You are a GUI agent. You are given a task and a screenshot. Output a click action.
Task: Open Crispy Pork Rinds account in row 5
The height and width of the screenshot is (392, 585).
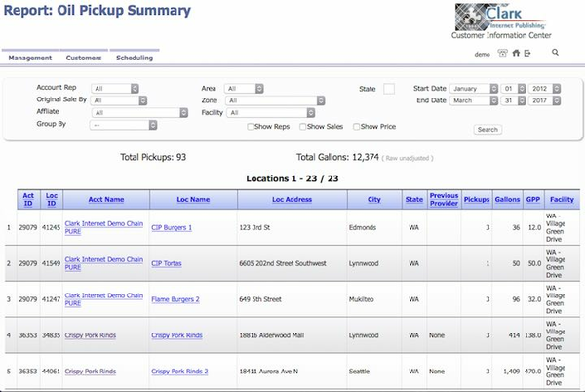point(91,372)
